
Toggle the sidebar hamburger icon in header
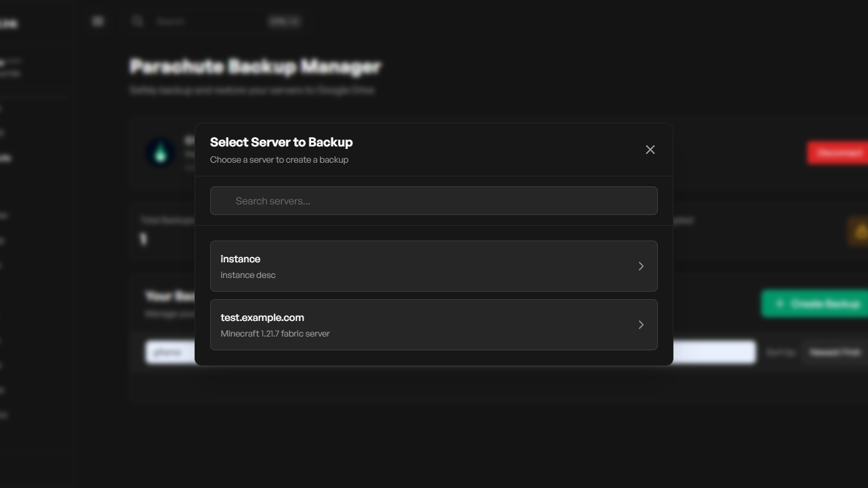pyautogui.click(x=98, y=21)
